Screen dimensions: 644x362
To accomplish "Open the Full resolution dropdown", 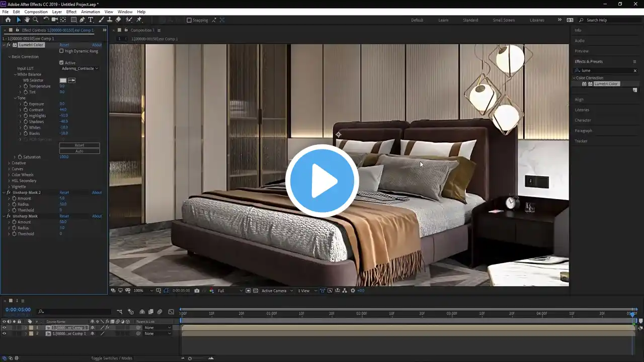I will (230, 291).
